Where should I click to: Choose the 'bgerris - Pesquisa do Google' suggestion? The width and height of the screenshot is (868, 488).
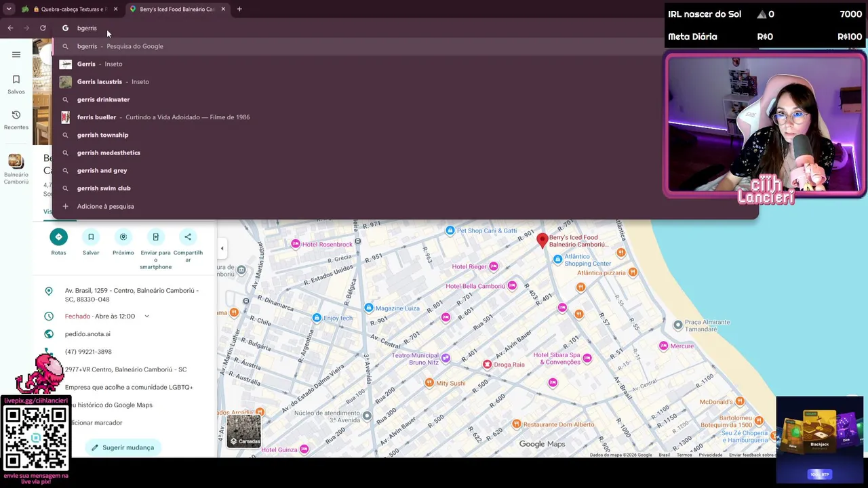pyautogui.click(x=405, y=46)
